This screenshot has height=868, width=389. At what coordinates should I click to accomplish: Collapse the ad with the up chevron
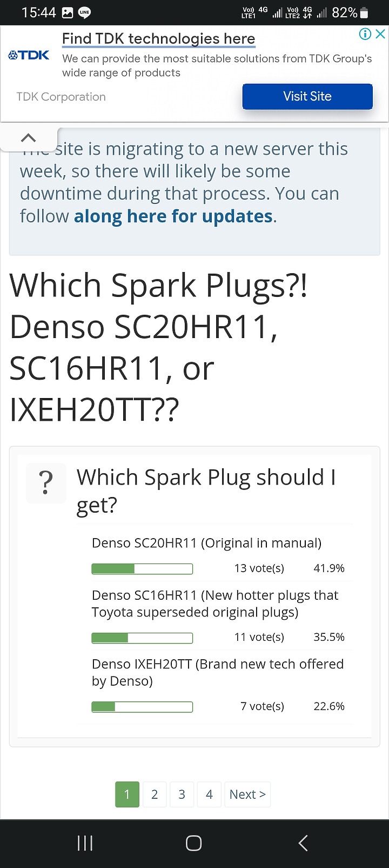click(x=28, y=138)
